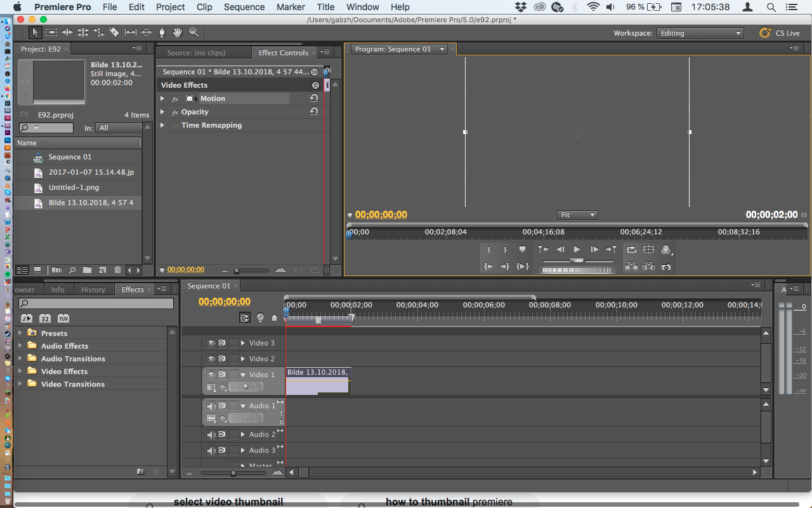Play the sequence in Program monitor
Image resolution: width=812 pixels, height=508 pixels.
point(577,250)
